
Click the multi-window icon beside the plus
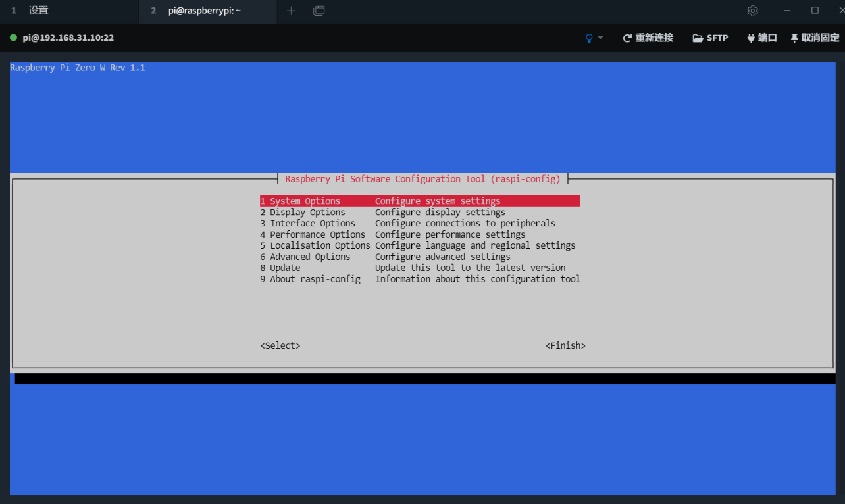point(319,11)
